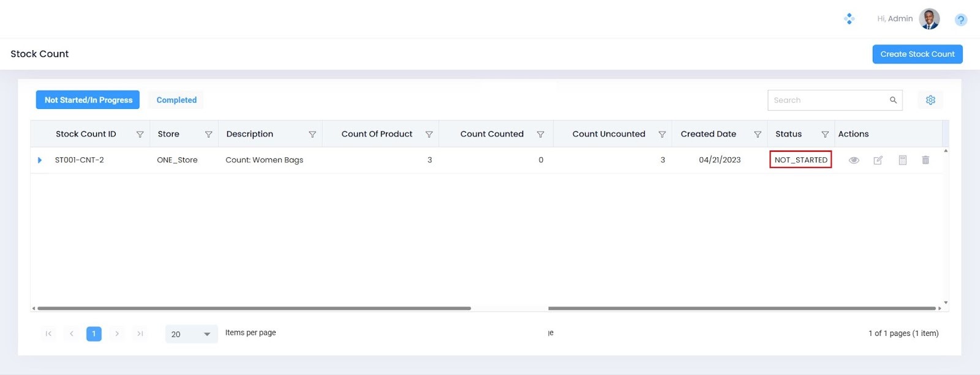Click the Admin profile avatar
980x375 pixels.
tap(929, 19)
